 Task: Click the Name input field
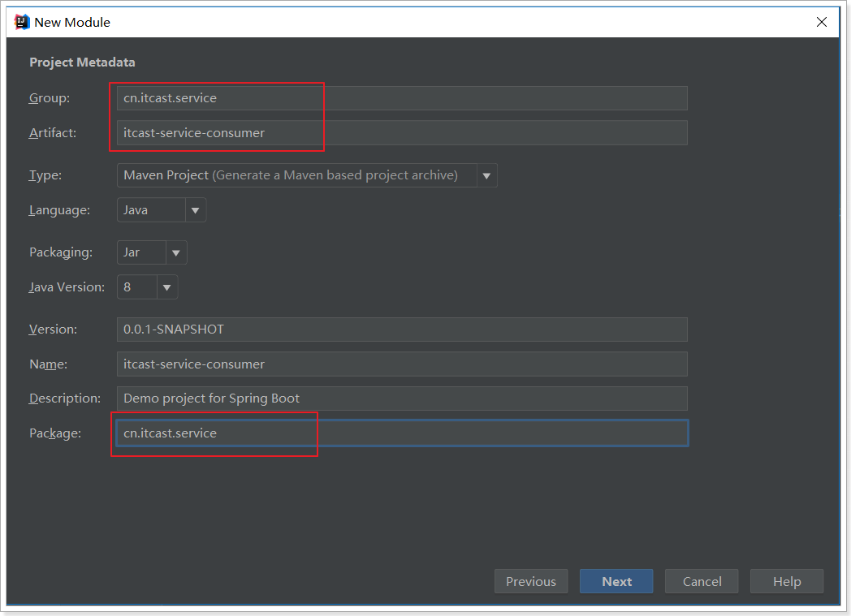click(402, 364)
